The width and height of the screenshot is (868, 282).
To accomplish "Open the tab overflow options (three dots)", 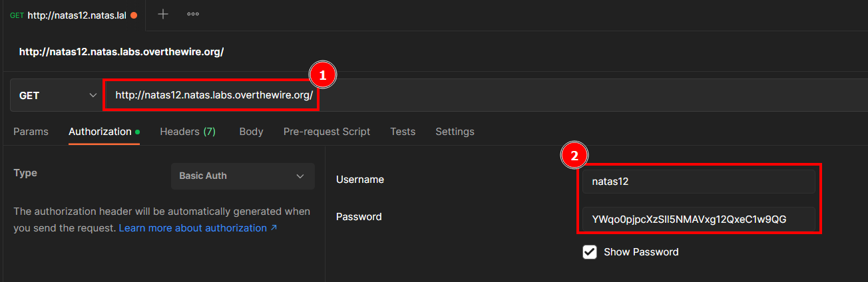I will [x=193, y=14].
